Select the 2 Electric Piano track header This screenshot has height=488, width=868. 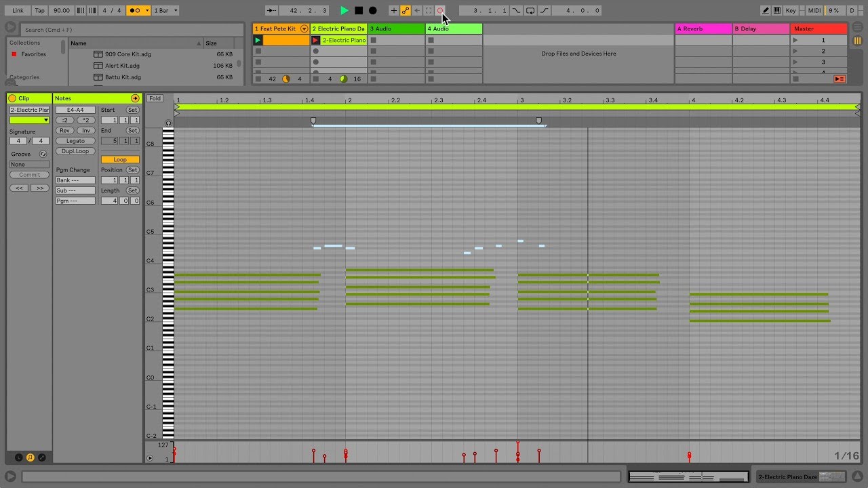(x=339, y=28)
